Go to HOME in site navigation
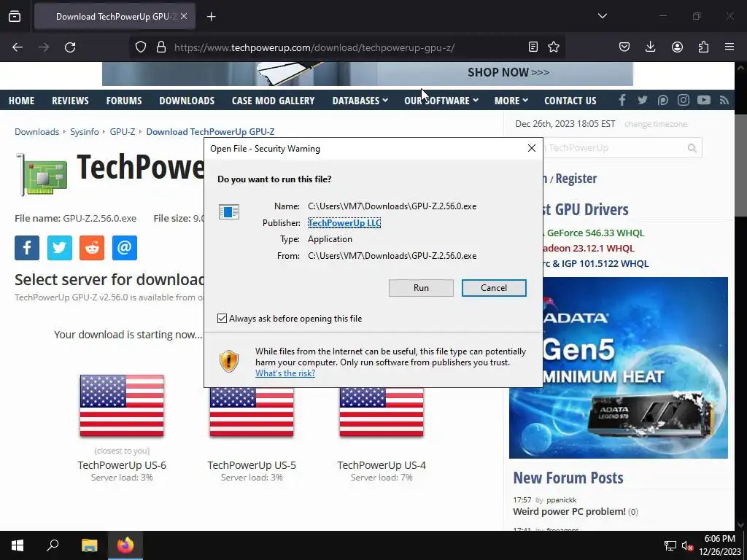The width and height of the screenshot is (747, 560). pos(21,101)
